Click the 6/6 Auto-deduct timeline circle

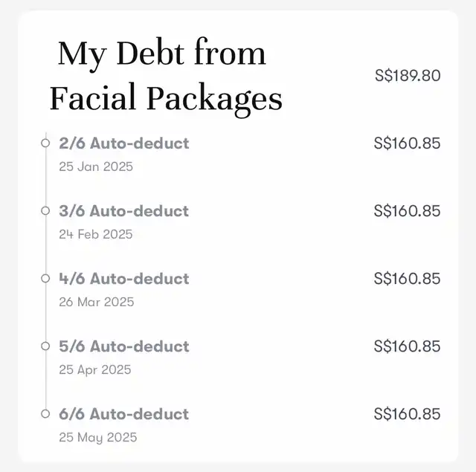pyautogui.click(x=45, y=414)
